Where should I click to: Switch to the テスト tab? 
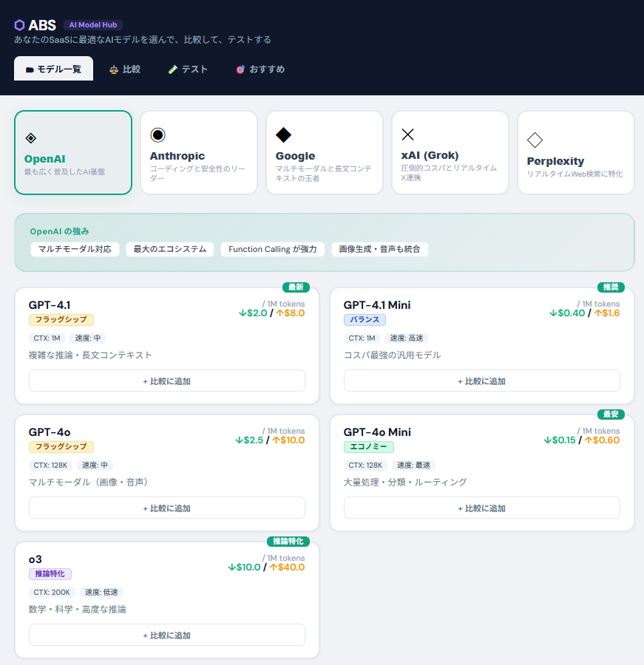[188, 69]
